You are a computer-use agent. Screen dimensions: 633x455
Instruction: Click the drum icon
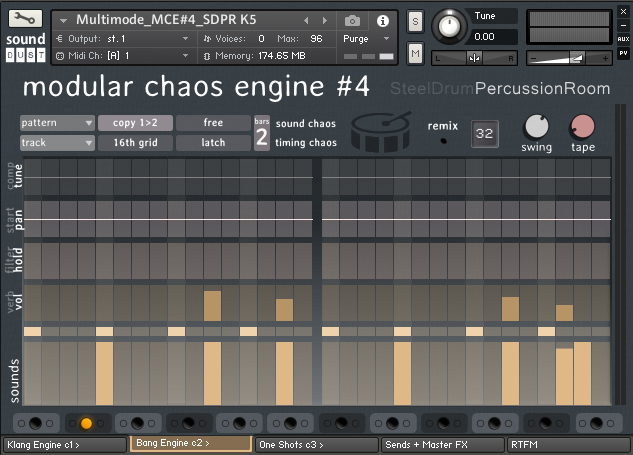click(x=381, y=132)
